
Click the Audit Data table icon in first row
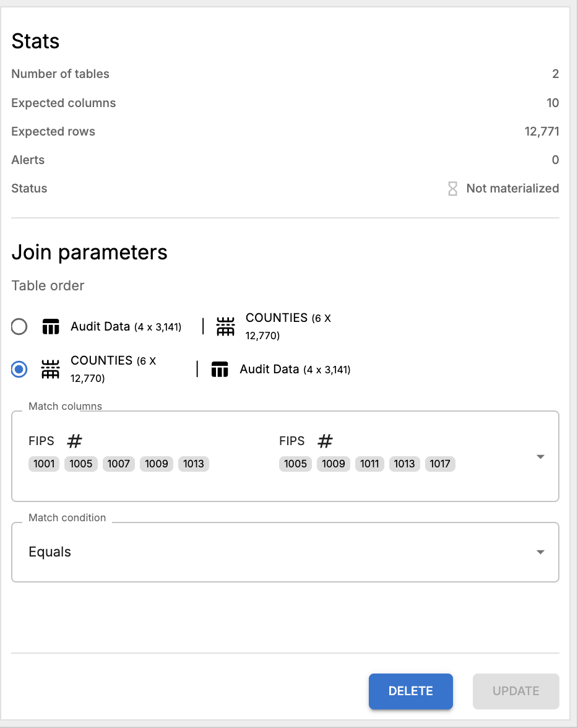tap(51, 327)
